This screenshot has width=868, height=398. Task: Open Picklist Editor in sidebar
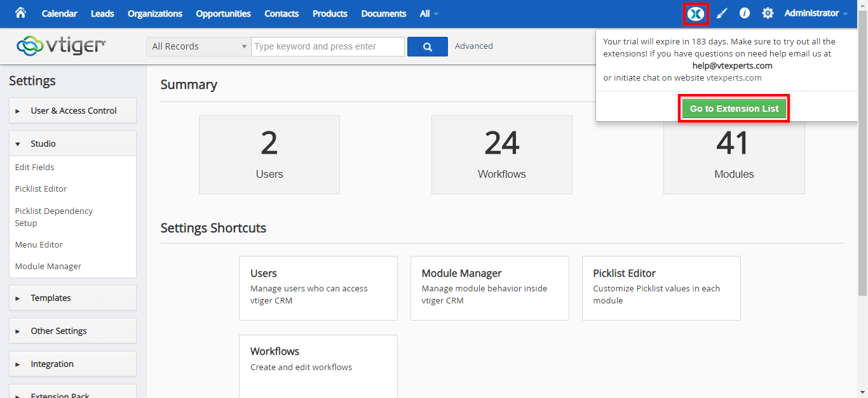click(x=41, y=189)
